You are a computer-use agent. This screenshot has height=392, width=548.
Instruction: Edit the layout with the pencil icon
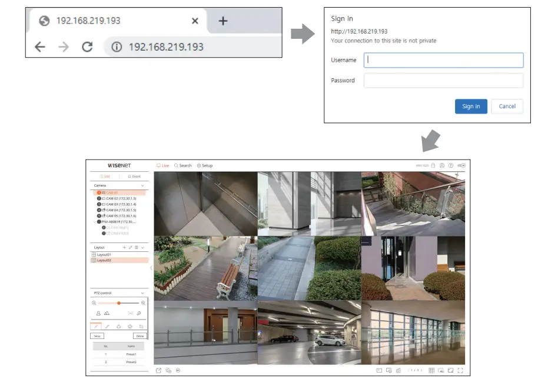130,247
